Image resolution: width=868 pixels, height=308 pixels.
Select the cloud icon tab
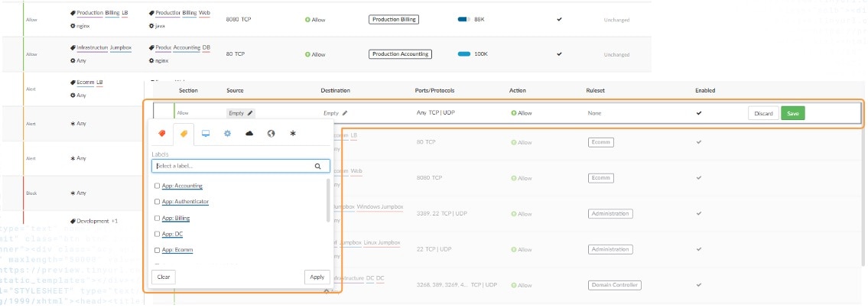coord(249,134)
